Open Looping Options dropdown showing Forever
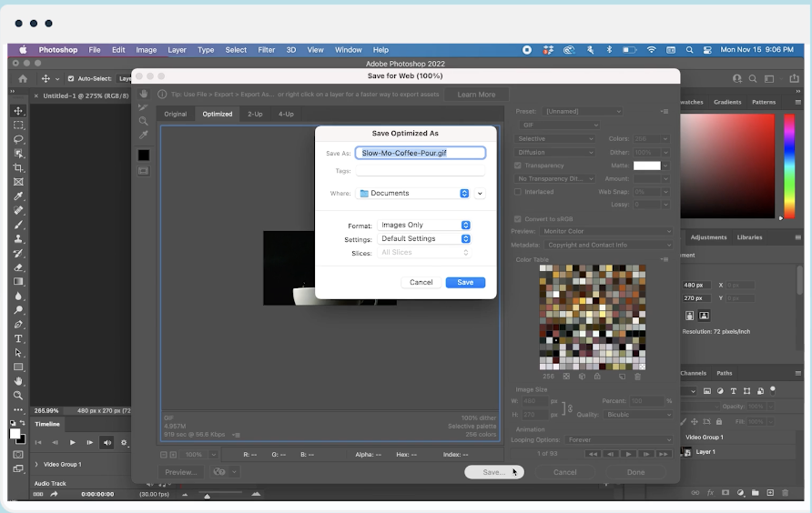 tap(618, 440)
